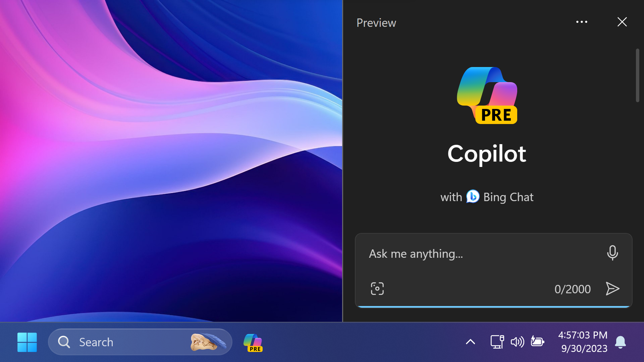Screen dimensions: 644x362
Task: Click the battery charging tray icon
Action: [537, 342]
